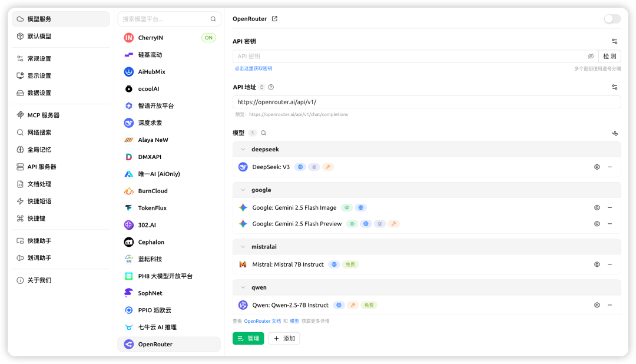Screen dimensions: 636x364
Task: Collapse the deepseek model group
Action: point(243,150)
